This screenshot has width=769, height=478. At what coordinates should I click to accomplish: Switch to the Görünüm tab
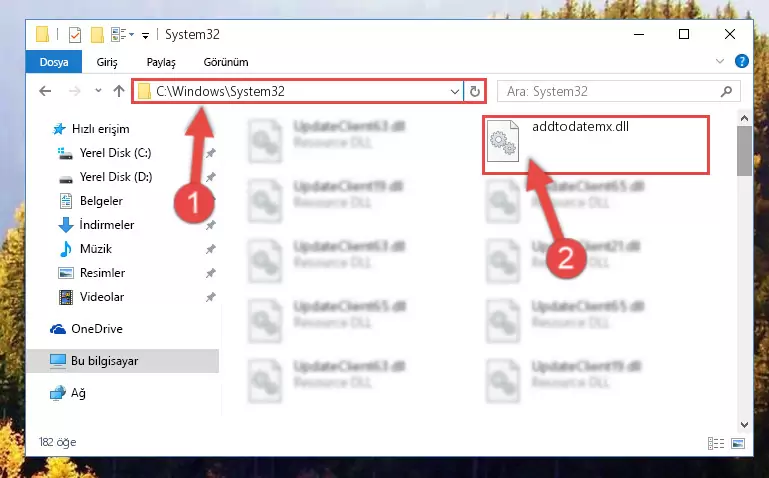point(226,62)
